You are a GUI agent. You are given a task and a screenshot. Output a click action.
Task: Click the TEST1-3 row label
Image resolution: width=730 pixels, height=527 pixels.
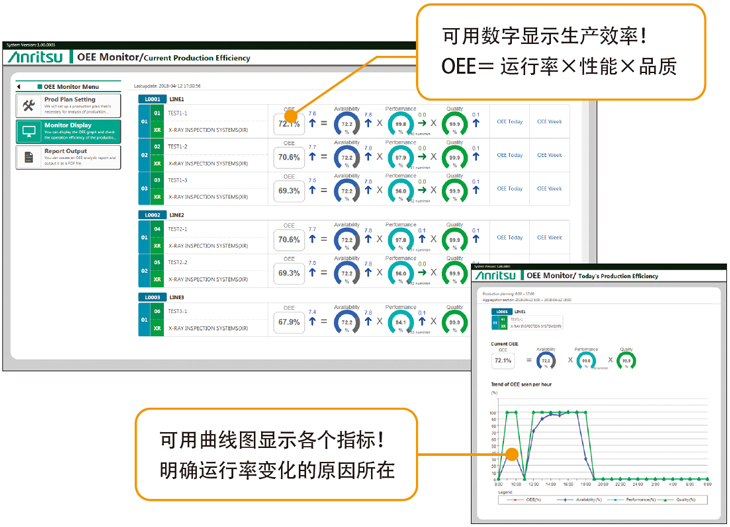tap(177, 180)
